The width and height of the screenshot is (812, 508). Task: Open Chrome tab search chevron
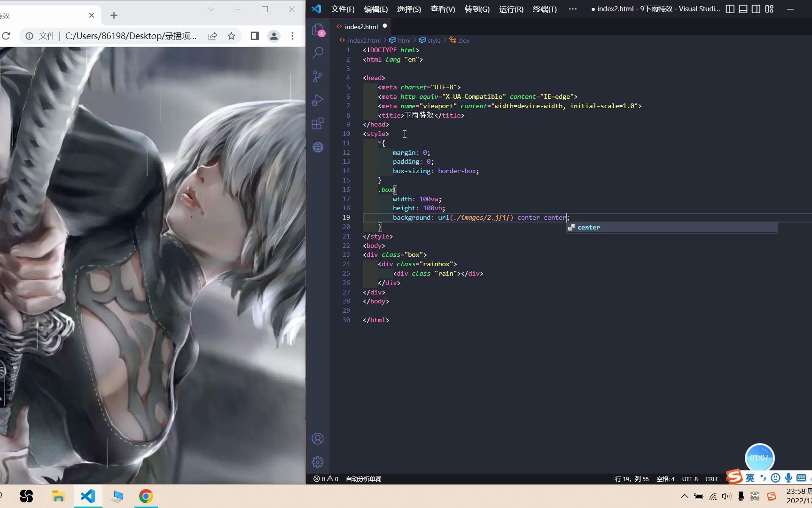point(211,9)
